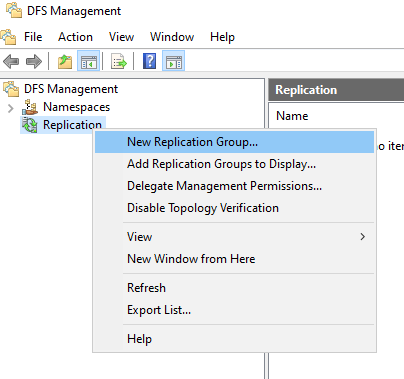The image size is (404, 379).
Task: Open the Action menu
Action: 75,37
